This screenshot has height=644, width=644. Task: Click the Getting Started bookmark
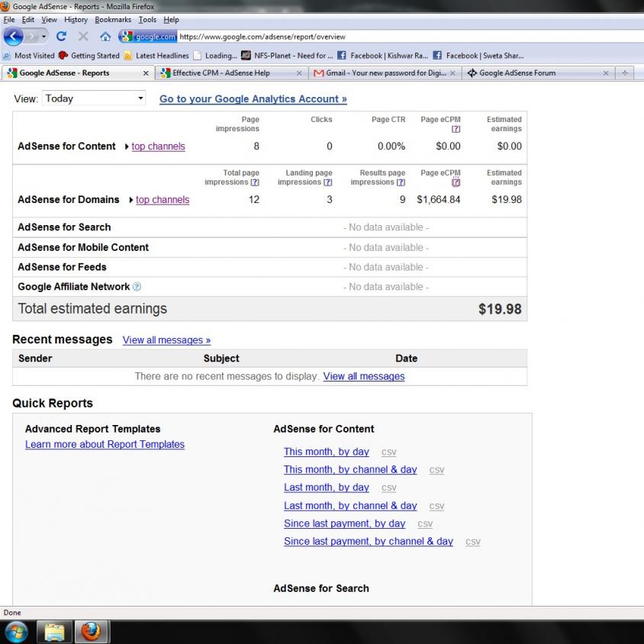89,56
